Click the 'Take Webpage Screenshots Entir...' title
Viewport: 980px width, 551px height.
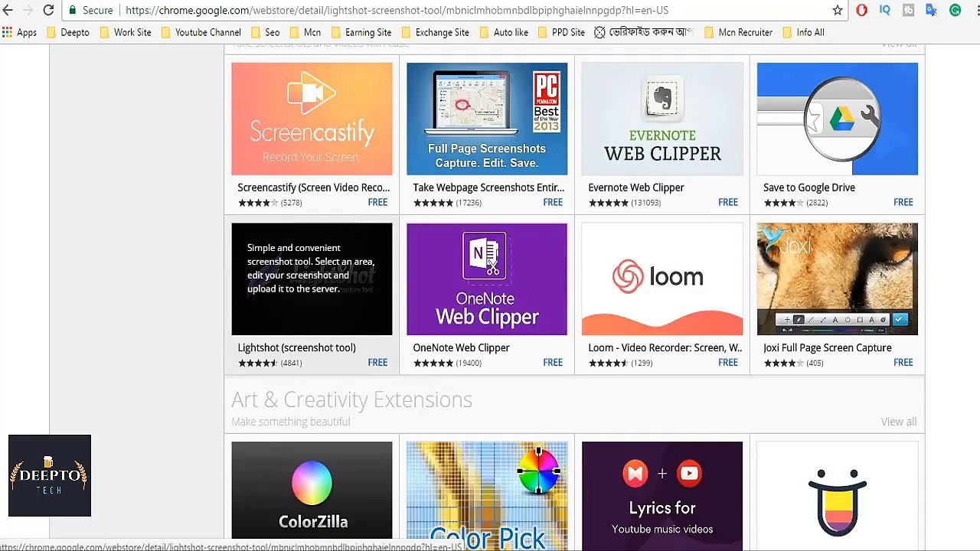(x=488, y=187)
